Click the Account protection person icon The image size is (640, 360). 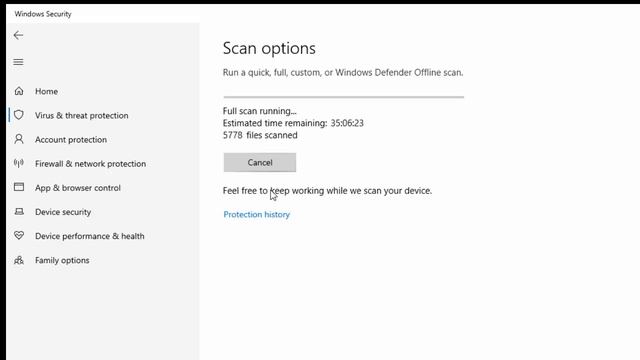point(19,139)
